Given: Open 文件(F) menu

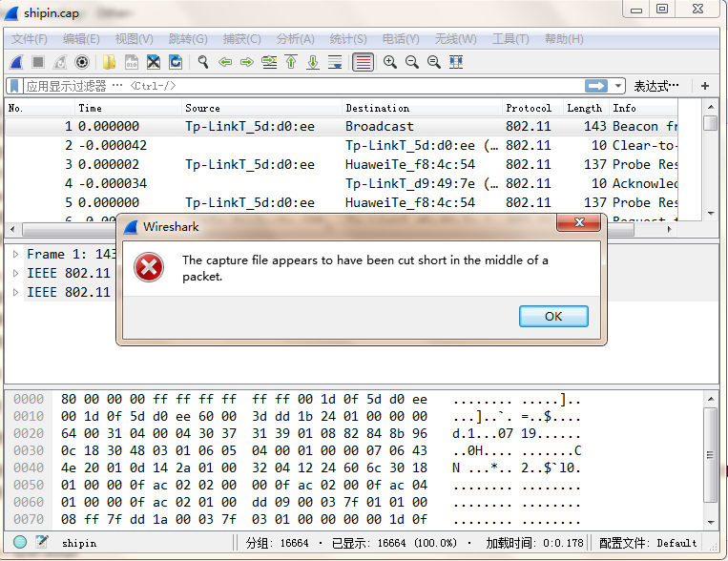Looking at the screenshot, I should pyautogui.click(x=30, y=39).
